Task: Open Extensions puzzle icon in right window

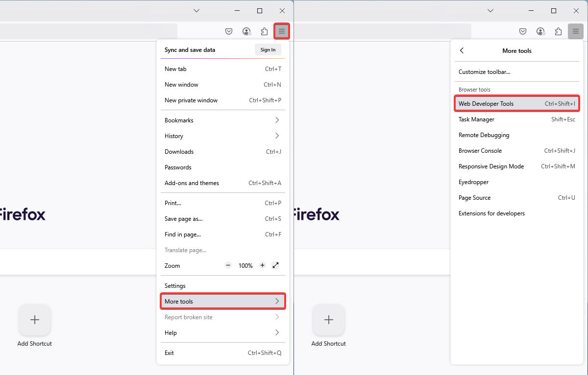Action: [x=558, y=31]
